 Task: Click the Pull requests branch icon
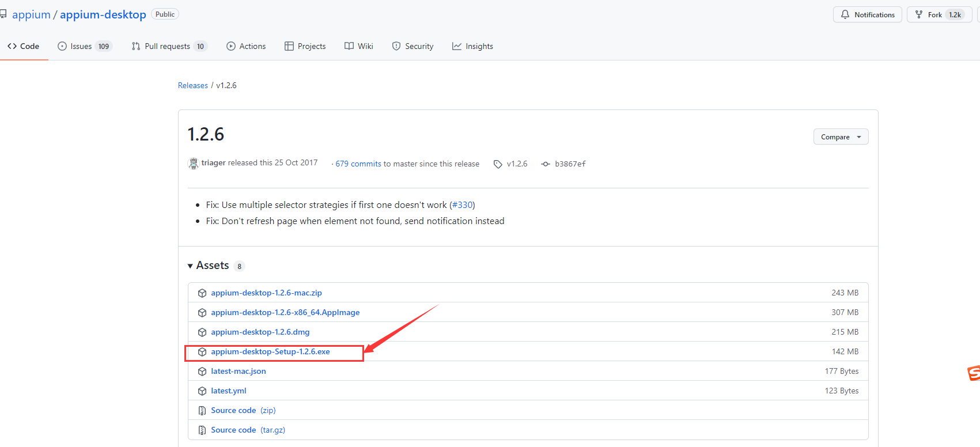click(x=136, y=46)
